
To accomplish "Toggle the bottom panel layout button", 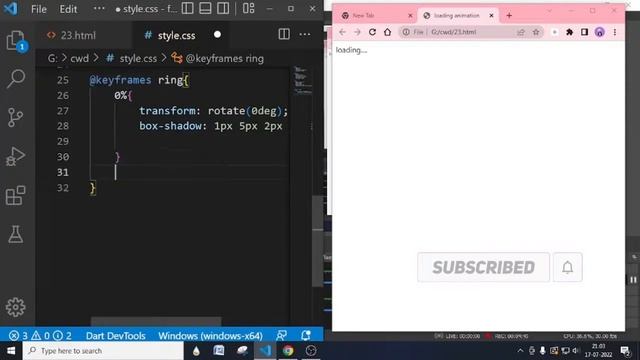I will (205, 8).
